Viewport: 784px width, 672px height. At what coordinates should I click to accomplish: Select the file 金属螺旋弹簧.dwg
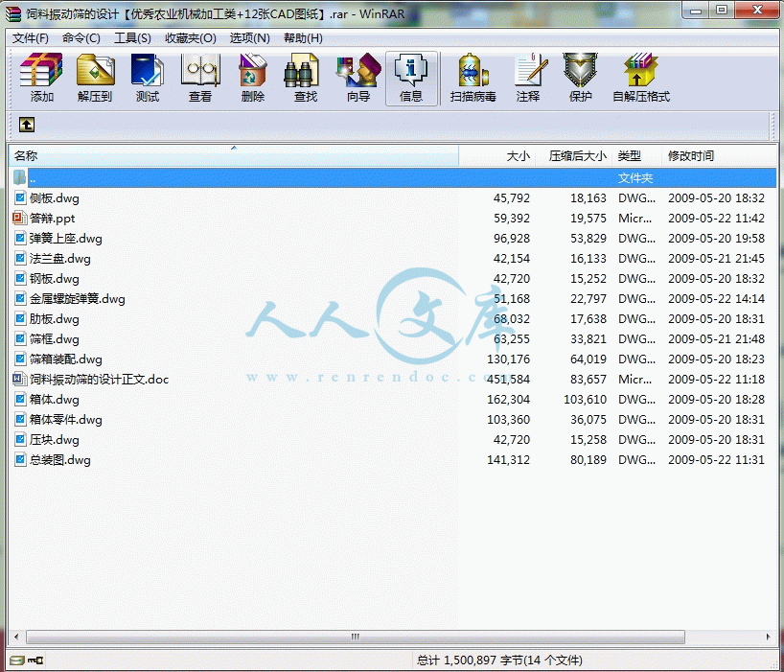pos(77,299)
